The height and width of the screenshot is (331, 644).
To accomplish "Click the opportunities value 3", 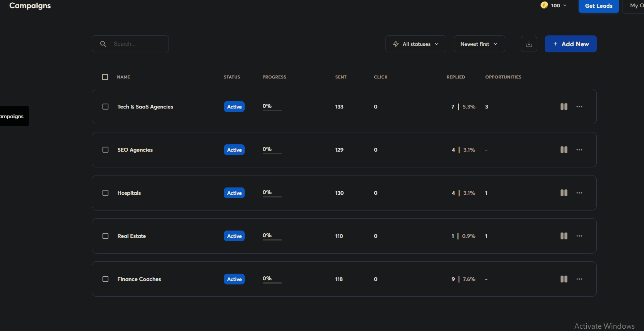I will coord(487,107).
